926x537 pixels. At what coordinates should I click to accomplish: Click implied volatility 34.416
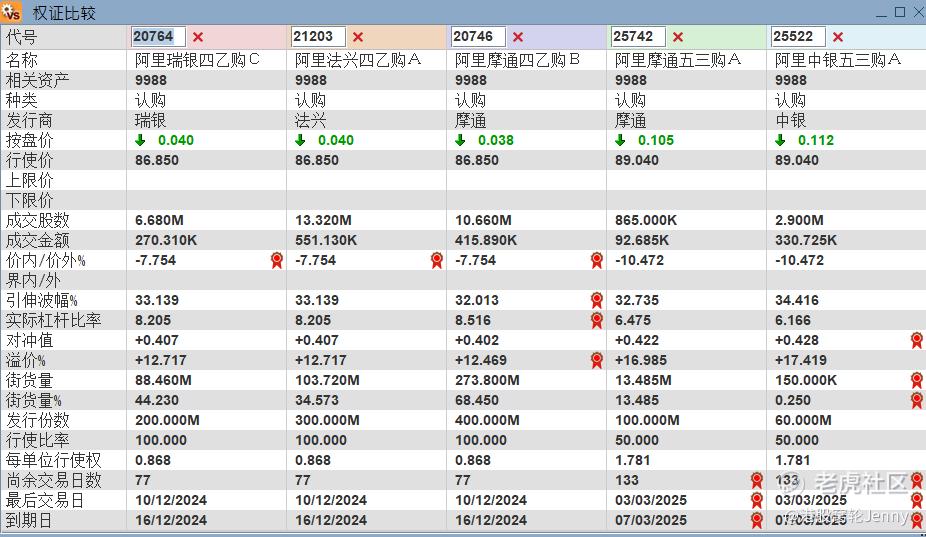pyautogui.click(x=797, y=300)
